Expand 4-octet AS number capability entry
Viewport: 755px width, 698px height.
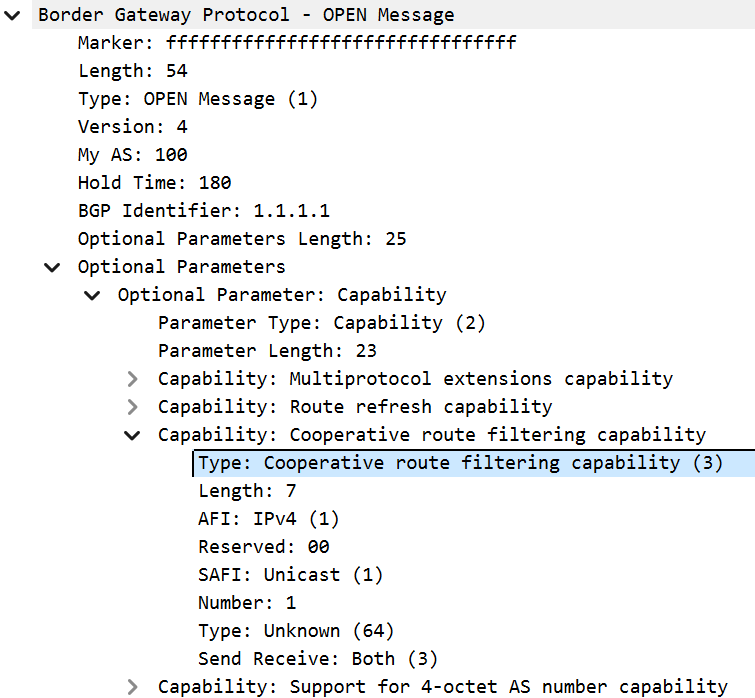point(132,687)
